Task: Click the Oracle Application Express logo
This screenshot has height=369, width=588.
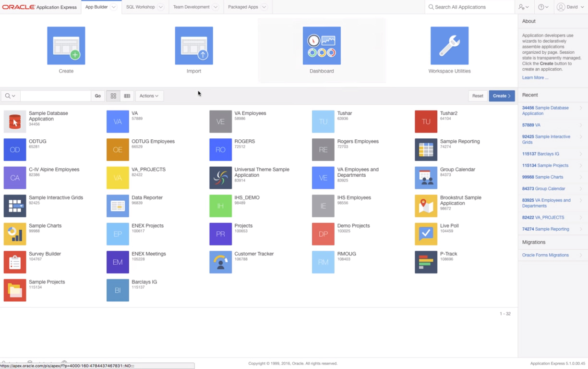Action: pyautogui.click(x=39, y=7)
